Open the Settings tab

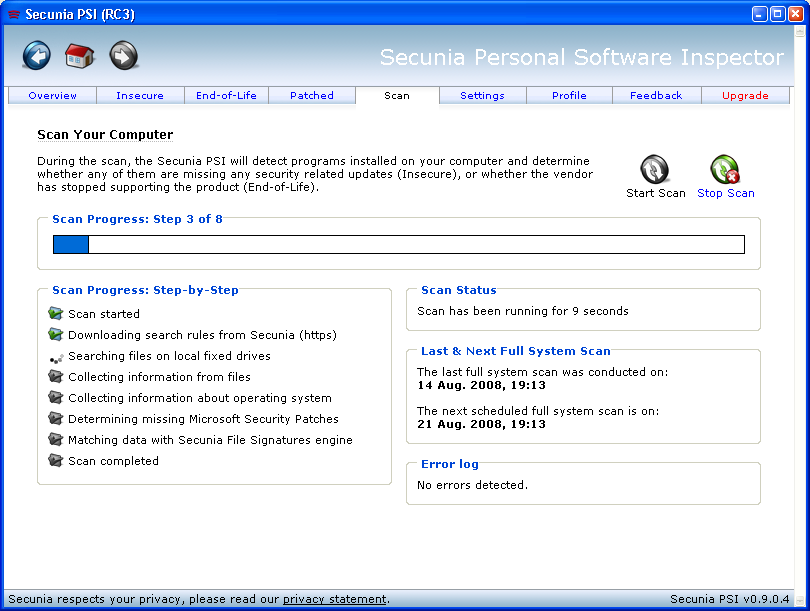[482, 96]
